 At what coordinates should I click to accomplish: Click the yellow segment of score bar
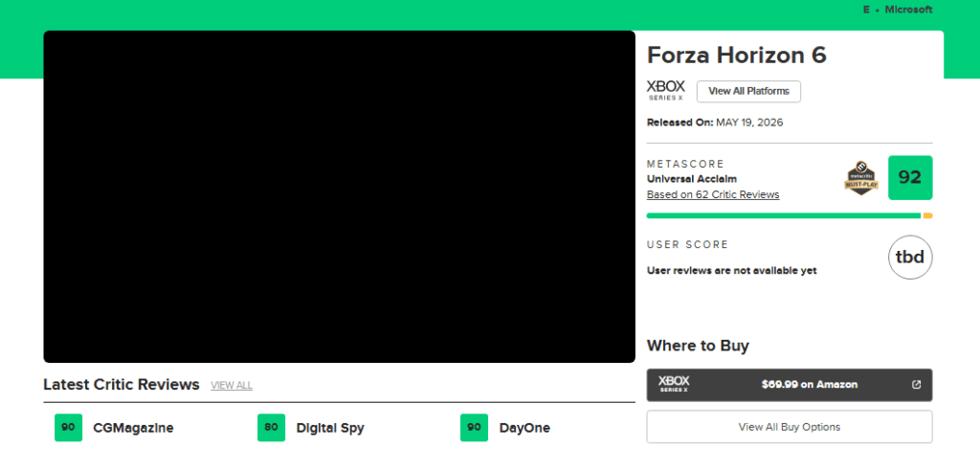(x=927, y=215)
